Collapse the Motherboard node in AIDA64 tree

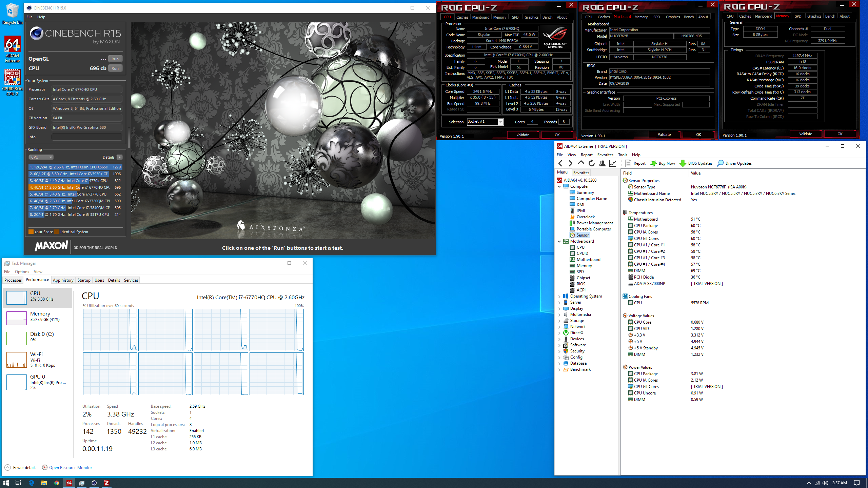coord(559,241)
